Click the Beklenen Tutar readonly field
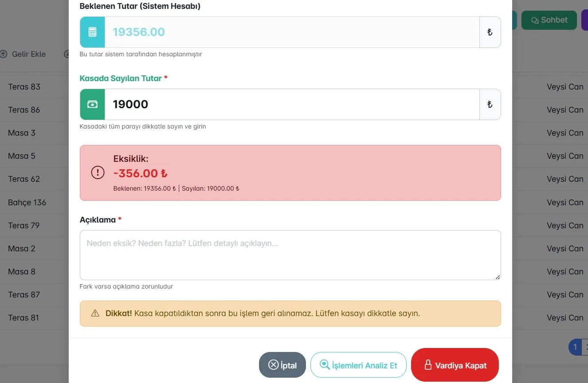The image size is (588, 383). tap(292, 32)
